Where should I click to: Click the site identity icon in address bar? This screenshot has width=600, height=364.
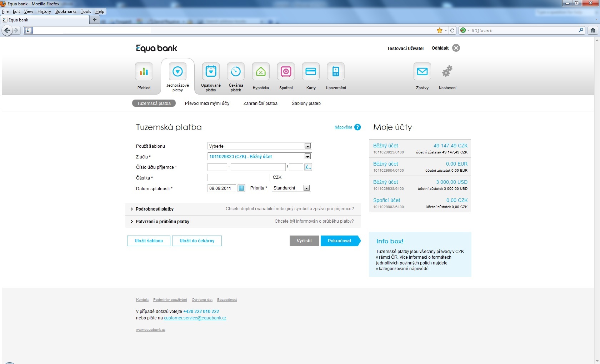click(x=28, y=30)
